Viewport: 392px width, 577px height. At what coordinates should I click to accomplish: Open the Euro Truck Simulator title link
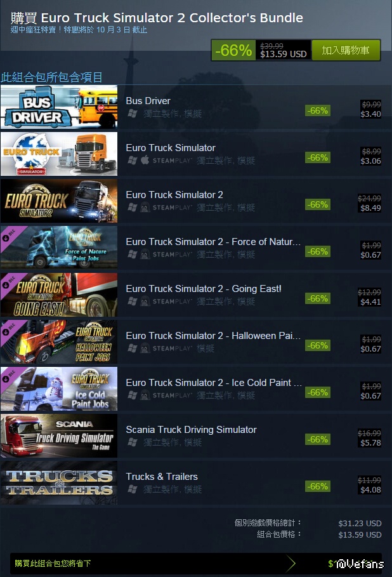click(x=171, y=148)
